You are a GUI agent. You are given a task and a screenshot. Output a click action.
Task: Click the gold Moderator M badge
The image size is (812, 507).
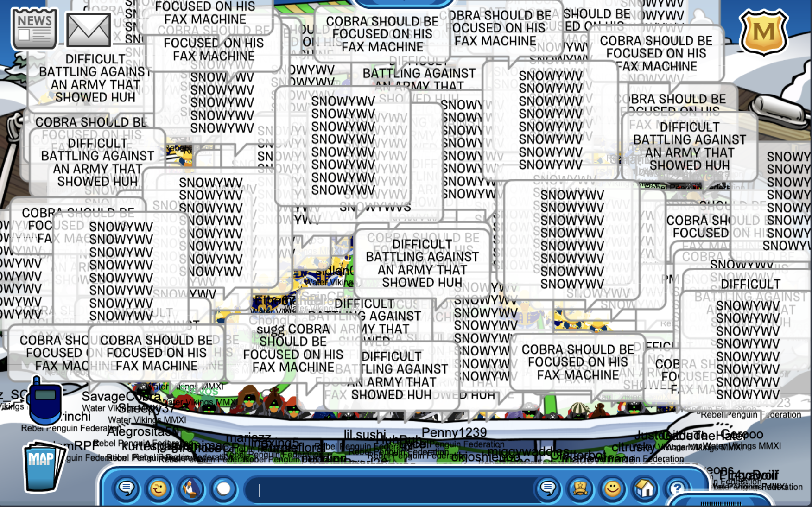763,32
